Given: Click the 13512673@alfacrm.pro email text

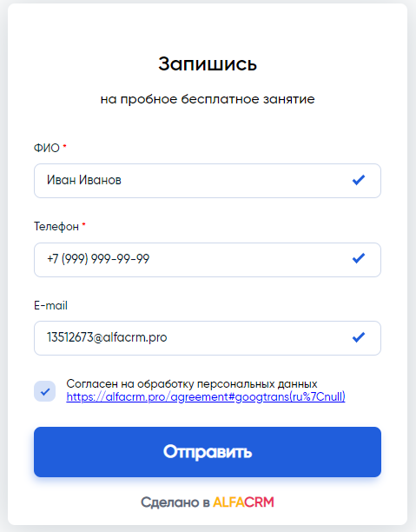Looking at the screenshot, I should click(107, 337).
